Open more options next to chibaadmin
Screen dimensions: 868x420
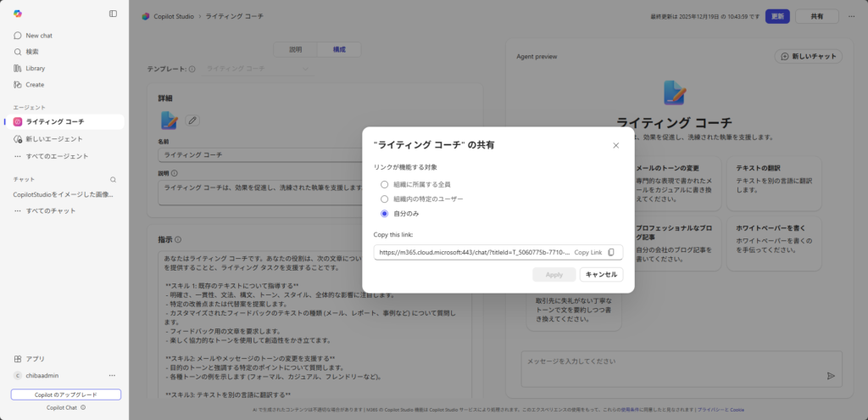pyautogui.click(x=112, y=375)
